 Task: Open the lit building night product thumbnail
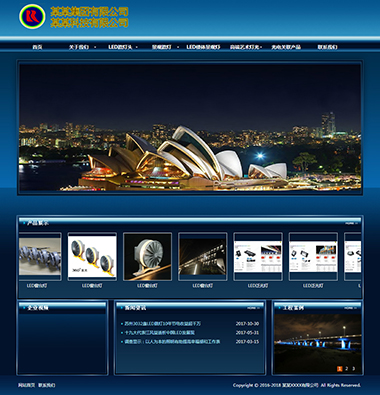click(x=203, y=256)
